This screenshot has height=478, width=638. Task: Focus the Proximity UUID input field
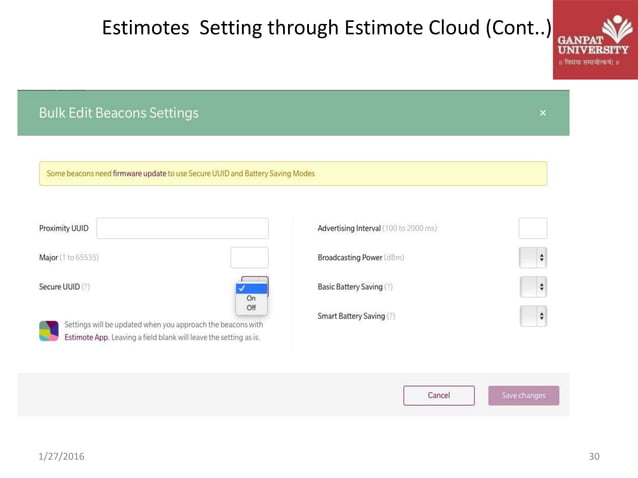182,228
